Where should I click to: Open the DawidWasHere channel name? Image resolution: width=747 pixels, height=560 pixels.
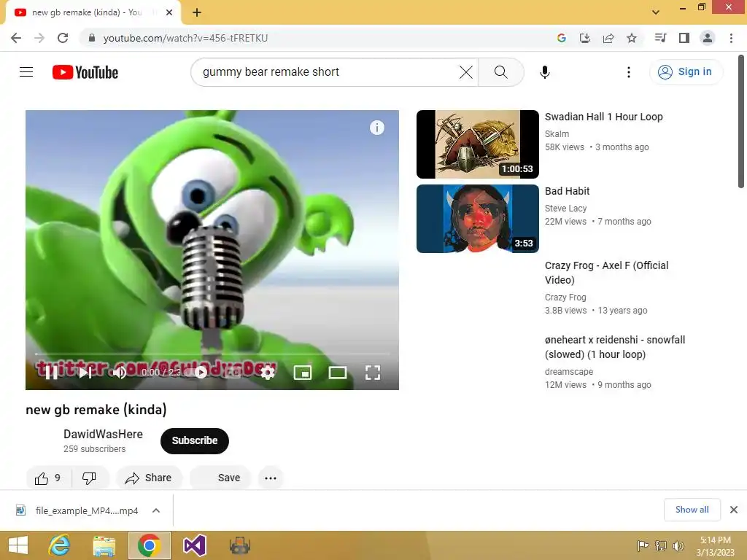[103, 434]
